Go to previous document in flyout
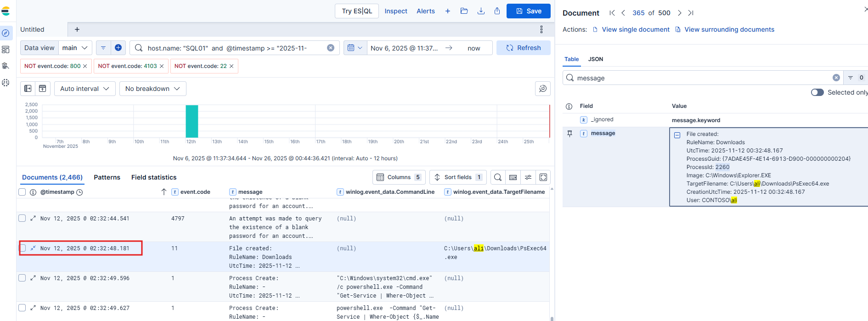The height and width of the screenshot is (321, 868). click(x=623, y=13)
